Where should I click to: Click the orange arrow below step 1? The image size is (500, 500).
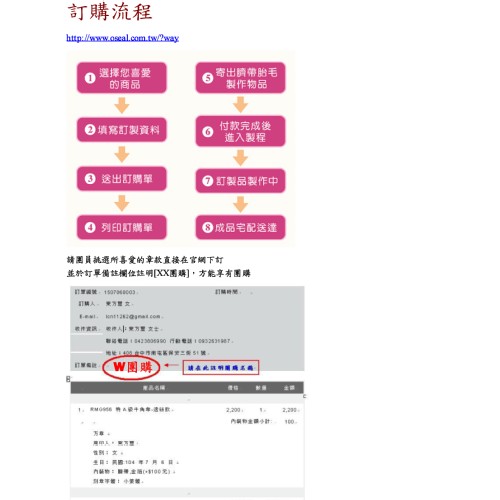(122, 105)
